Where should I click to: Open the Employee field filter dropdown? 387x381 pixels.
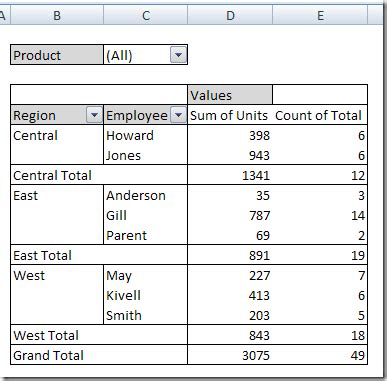[179, 115]
